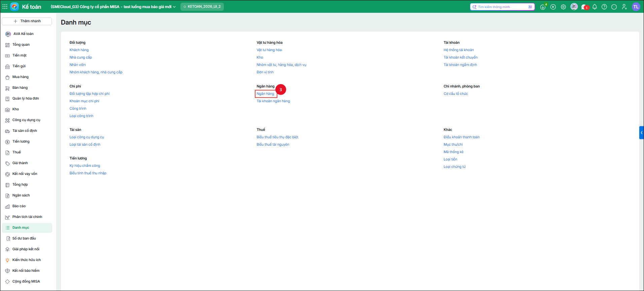Click the download icon with badge 4
This screenshot has height=291, width=644.
coord(543,7)
